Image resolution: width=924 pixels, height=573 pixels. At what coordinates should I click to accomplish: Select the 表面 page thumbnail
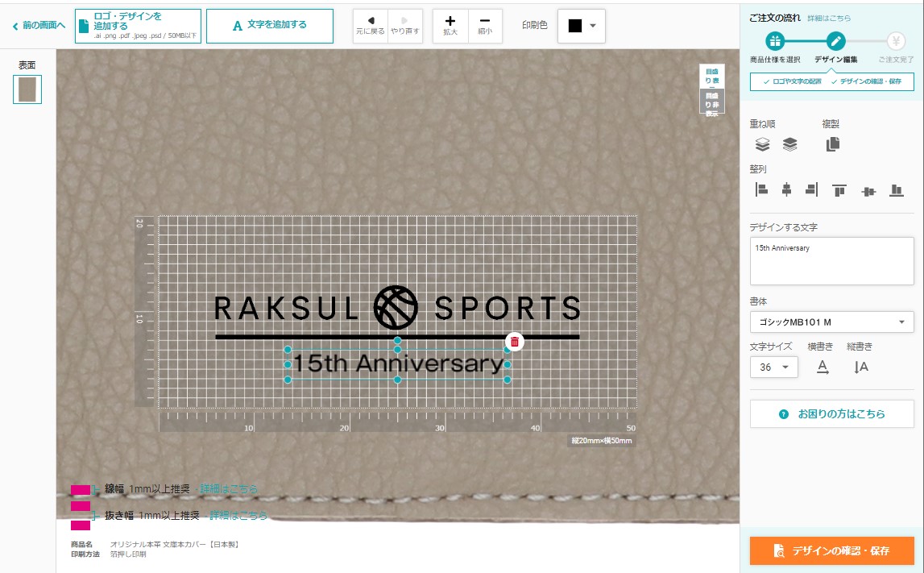27,89
